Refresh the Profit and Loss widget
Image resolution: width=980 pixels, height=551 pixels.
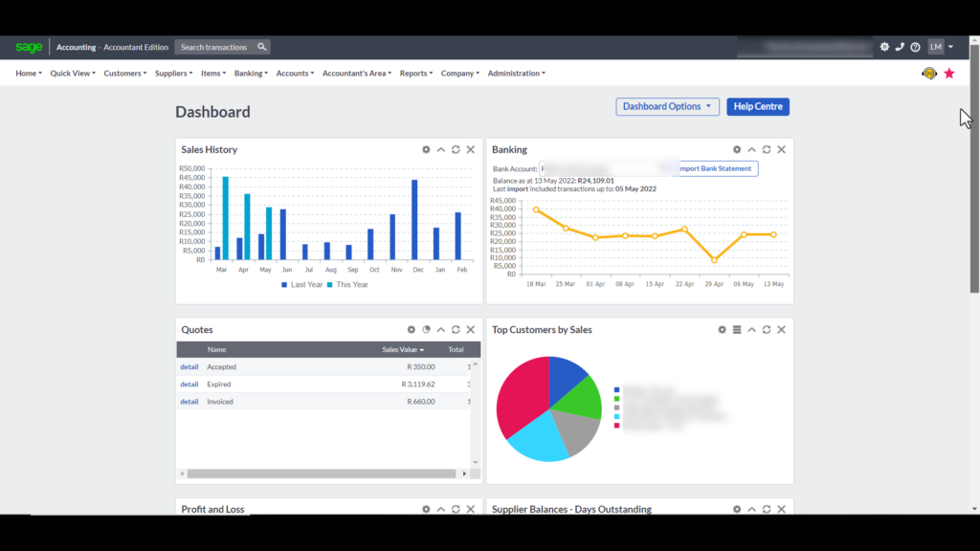pyautogui.click(x=456, y=509)
